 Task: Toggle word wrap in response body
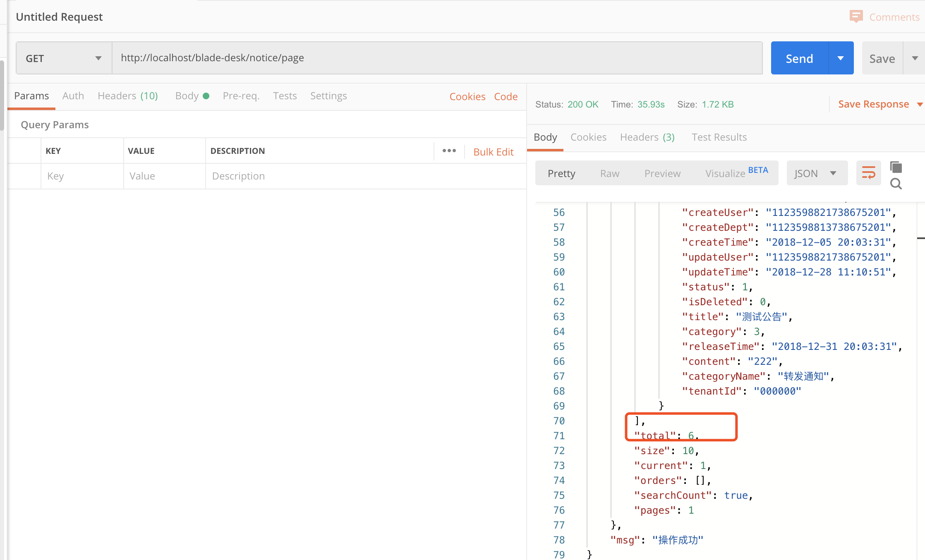[868, 173]
